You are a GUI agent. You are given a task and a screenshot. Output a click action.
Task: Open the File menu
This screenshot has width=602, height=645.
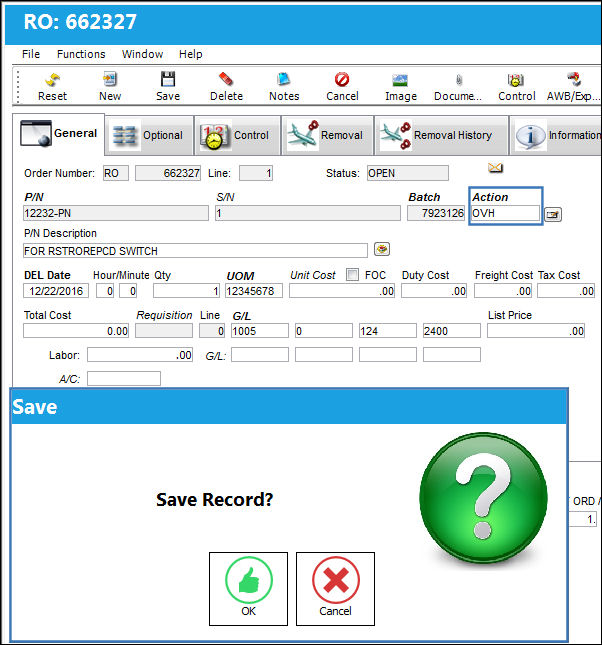click(x=31, y=54)
